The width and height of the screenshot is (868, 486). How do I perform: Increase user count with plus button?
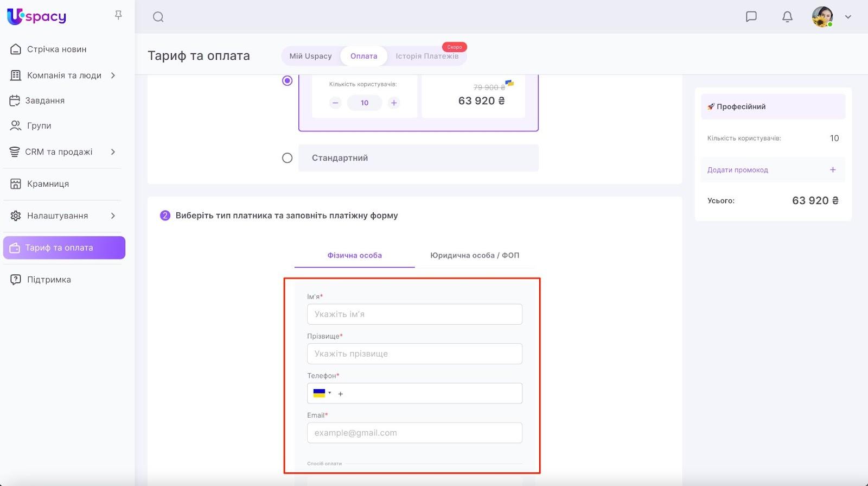click(394, 103)
